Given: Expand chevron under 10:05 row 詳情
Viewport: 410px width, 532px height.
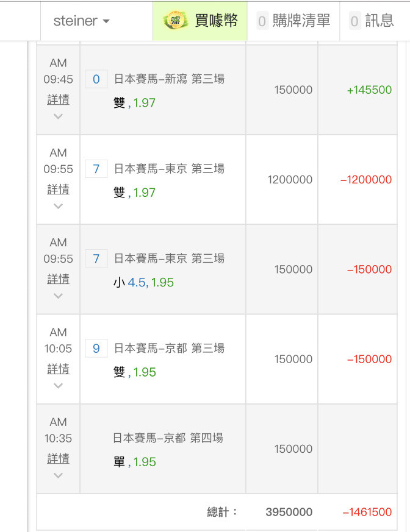Looking at the screenshot, I should 58,385.
